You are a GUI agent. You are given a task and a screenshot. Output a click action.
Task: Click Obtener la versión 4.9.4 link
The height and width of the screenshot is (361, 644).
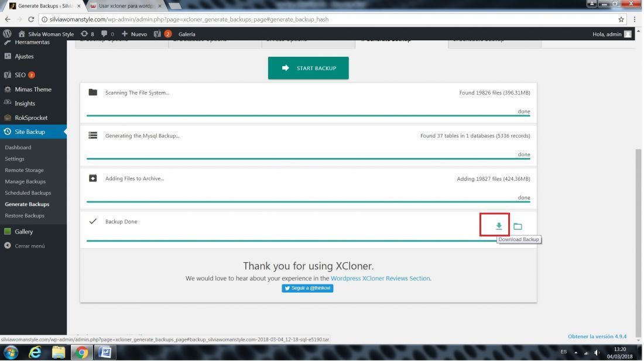pyautogui.click(x=598, y=336)
